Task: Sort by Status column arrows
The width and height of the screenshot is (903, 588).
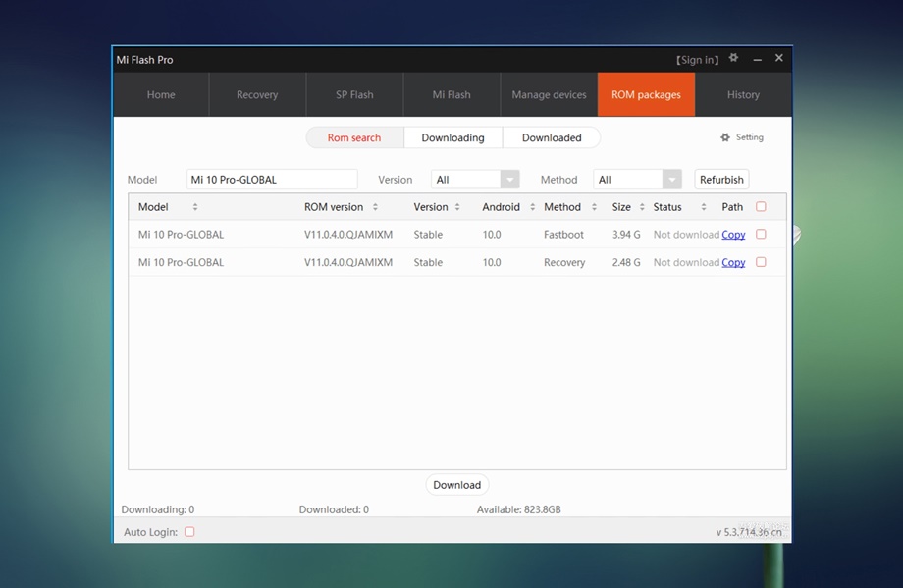Action: click(x=703, y=207)
